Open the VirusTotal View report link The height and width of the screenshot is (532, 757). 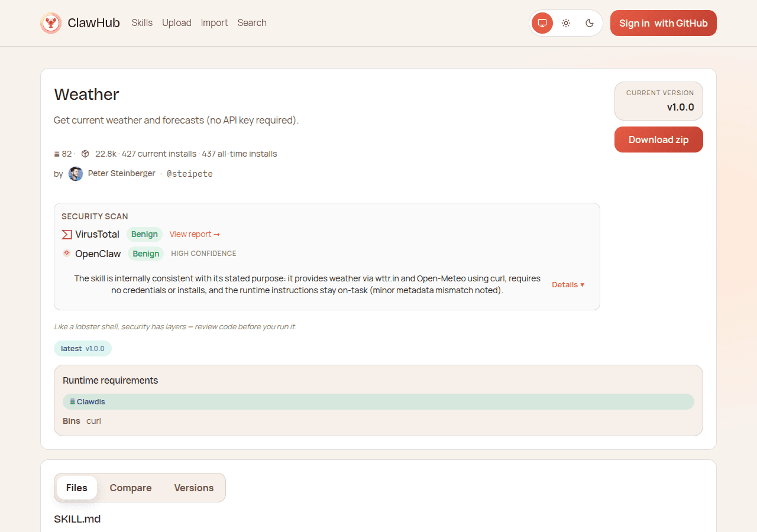coord(195,234)
